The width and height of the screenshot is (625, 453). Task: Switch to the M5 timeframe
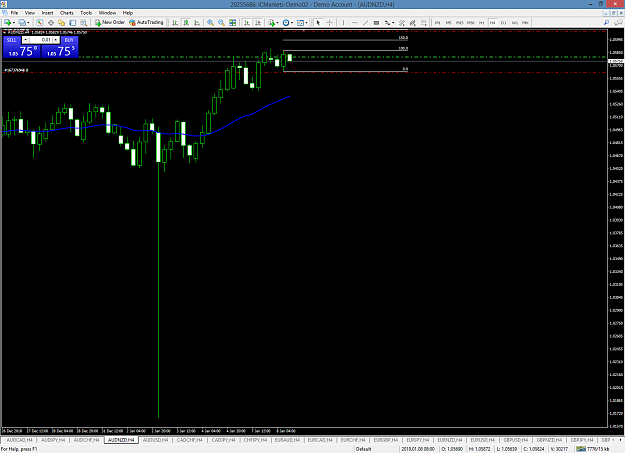pyautogui.click(x=448, y=23)
